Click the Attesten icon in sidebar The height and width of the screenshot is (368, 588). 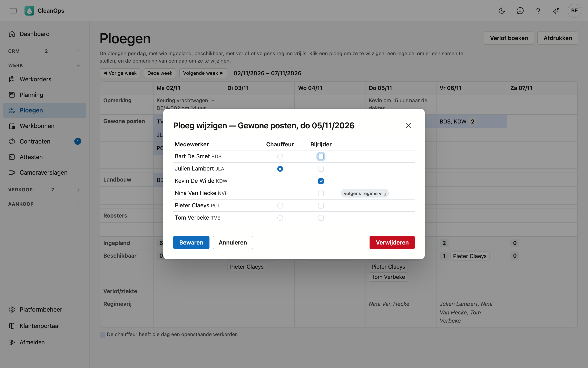click(x=12, y=157)
